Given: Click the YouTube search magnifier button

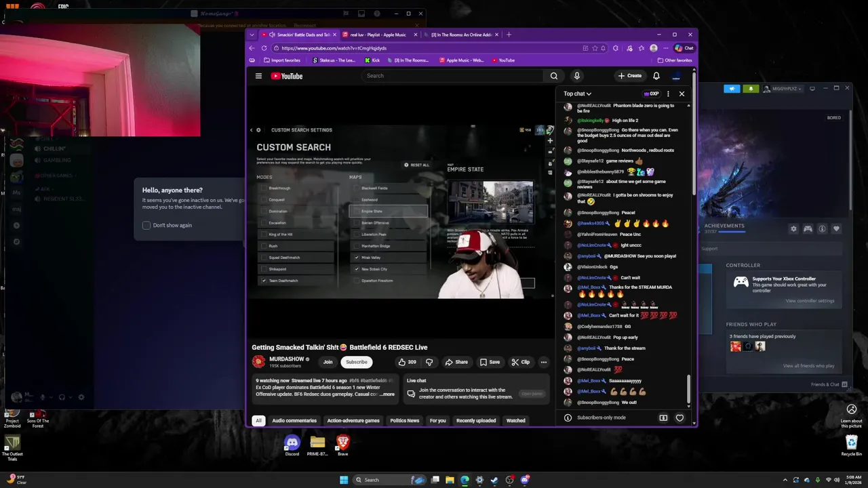Looking at the screenshot, I should pyautogui.click(x=554, y=76).
